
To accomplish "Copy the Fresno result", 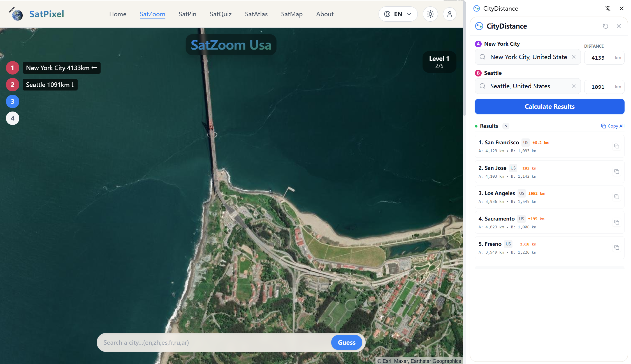I will coord(617,247).
